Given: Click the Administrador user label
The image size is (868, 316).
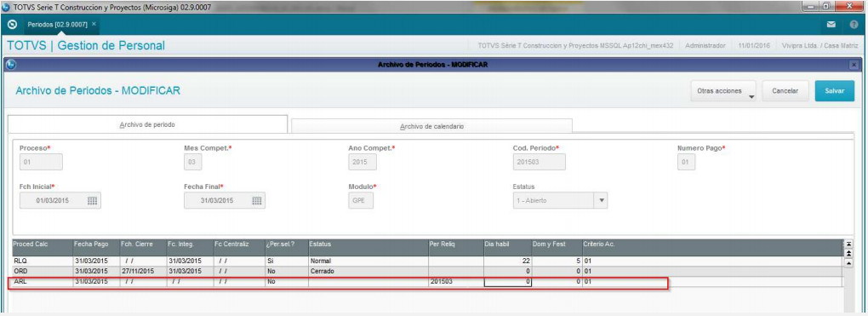Looking at the screenshot, I should click(705, 45).
